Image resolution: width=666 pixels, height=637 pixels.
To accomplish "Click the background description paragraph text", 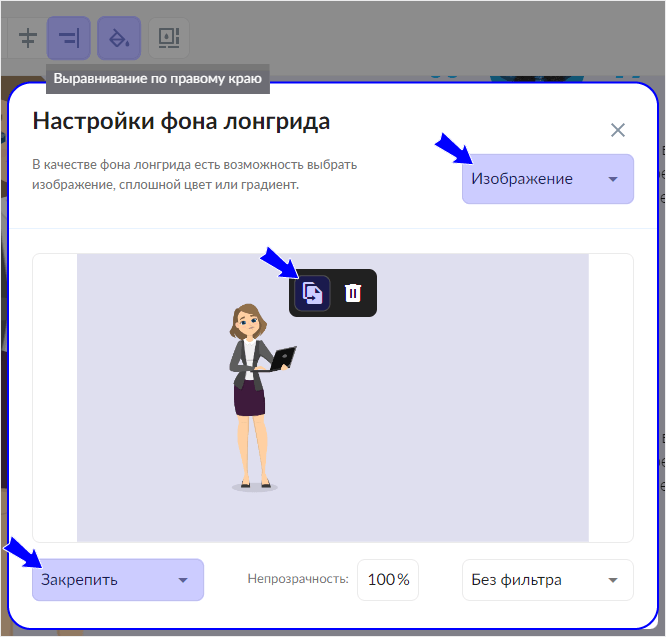I will click(x=195, y=175).
